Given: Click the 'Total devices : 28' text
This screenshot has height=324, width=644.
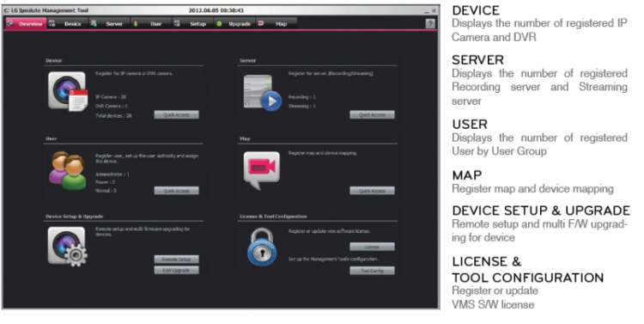Looking at the screenshot, I should (113, 115).
